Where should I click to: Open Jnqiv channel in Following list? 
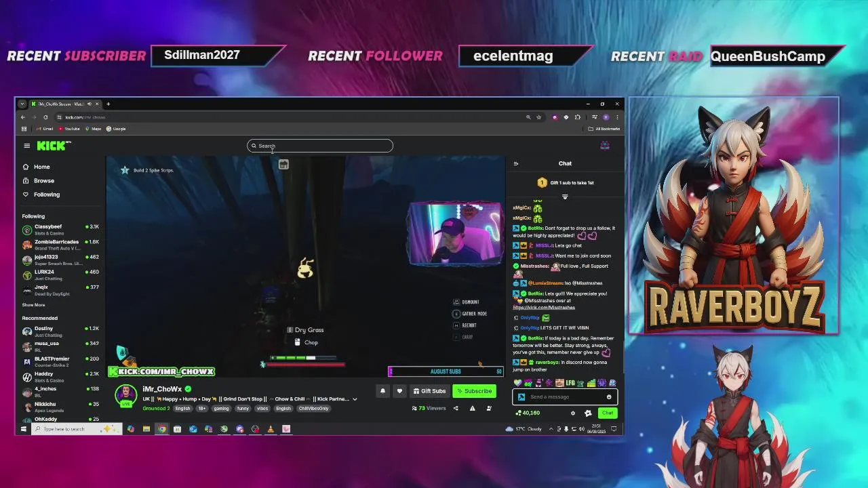[x=60, y=290]
